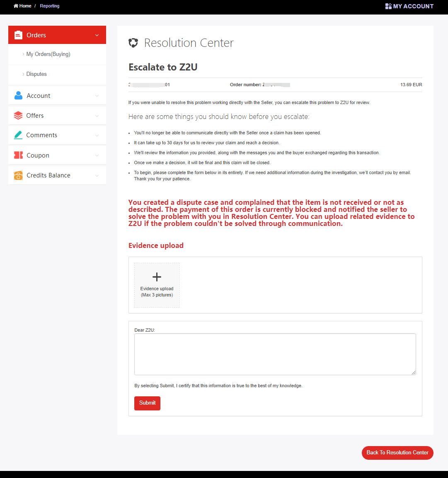Screen dimensions: 448x478
Task: Click the Reporting breadcrumb link
Action: [50, 6]
